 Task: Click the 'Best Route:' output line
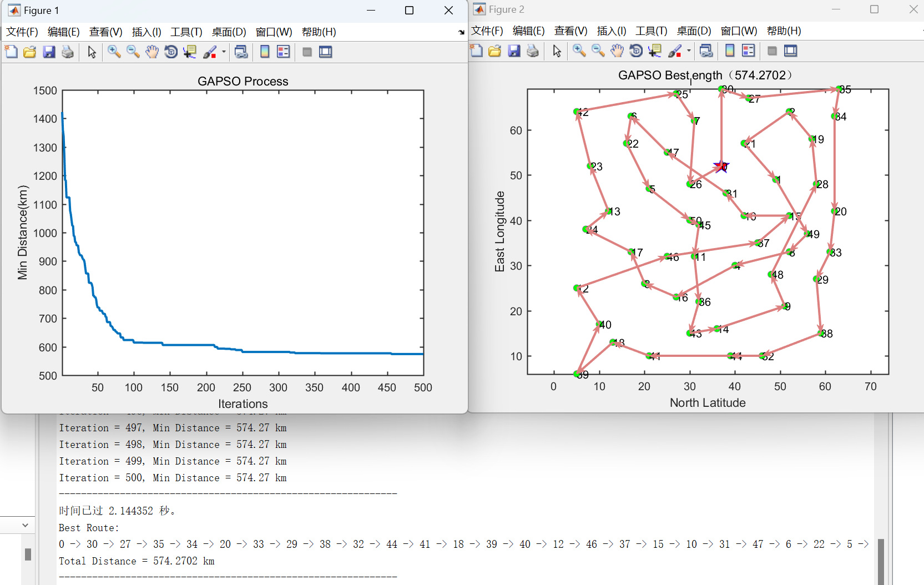[89, 528]
